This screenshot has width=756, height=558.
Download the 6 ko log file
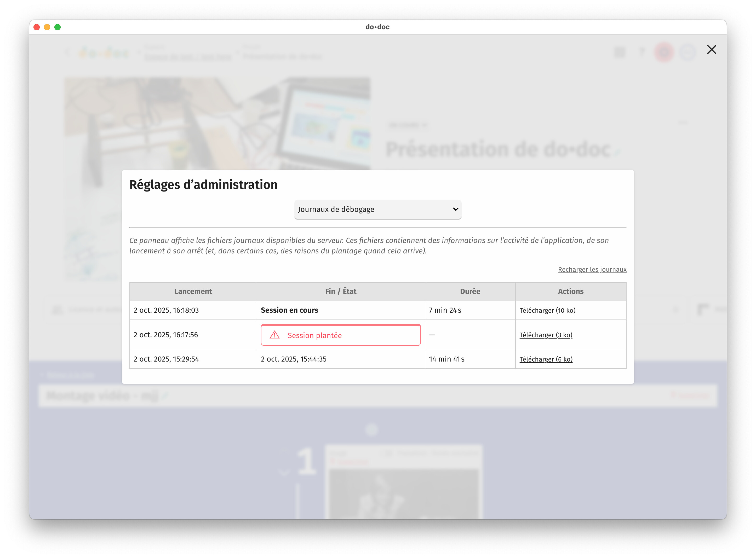(546, 359)
